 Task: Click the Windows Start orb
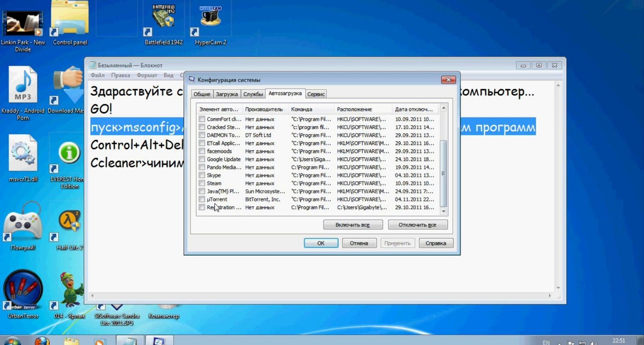[x=12, y=341]
